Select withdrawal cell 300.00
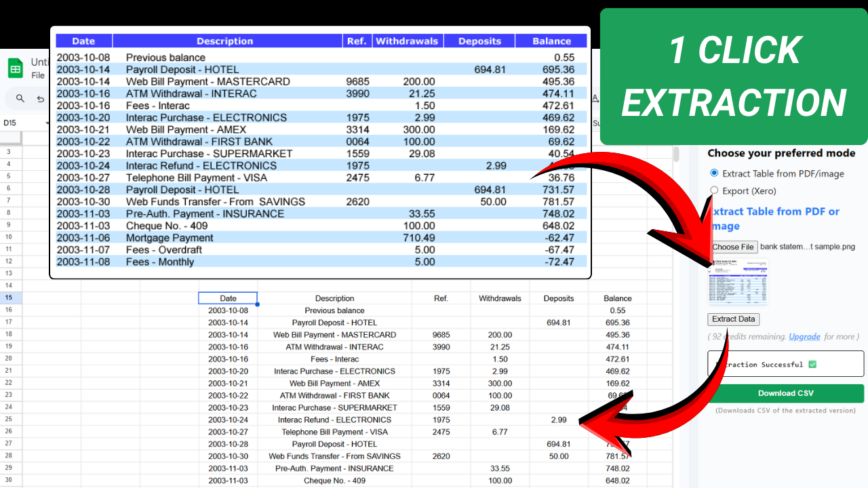This screenshot has width=868, height=488. 500,384
